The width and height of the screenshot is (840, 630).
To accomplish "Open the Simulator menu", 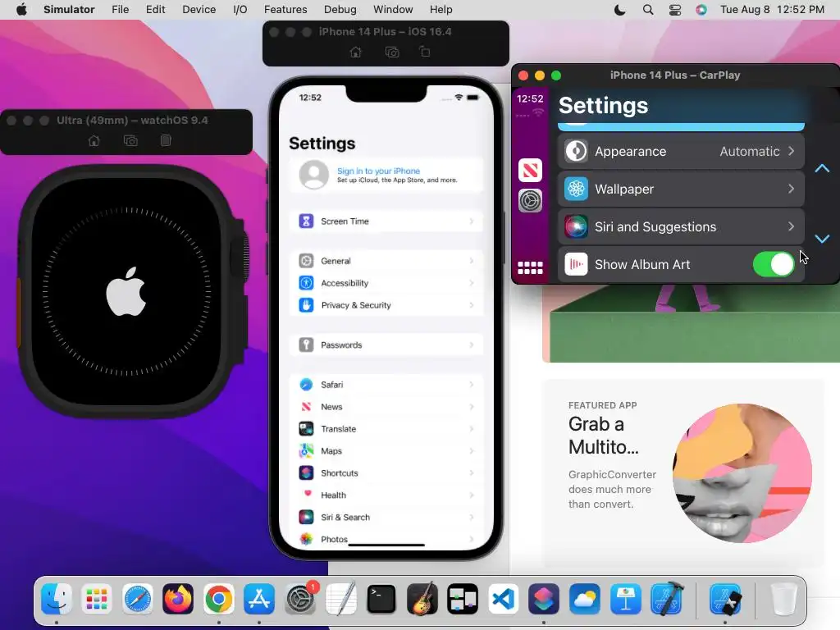I will tap(69, 10).
